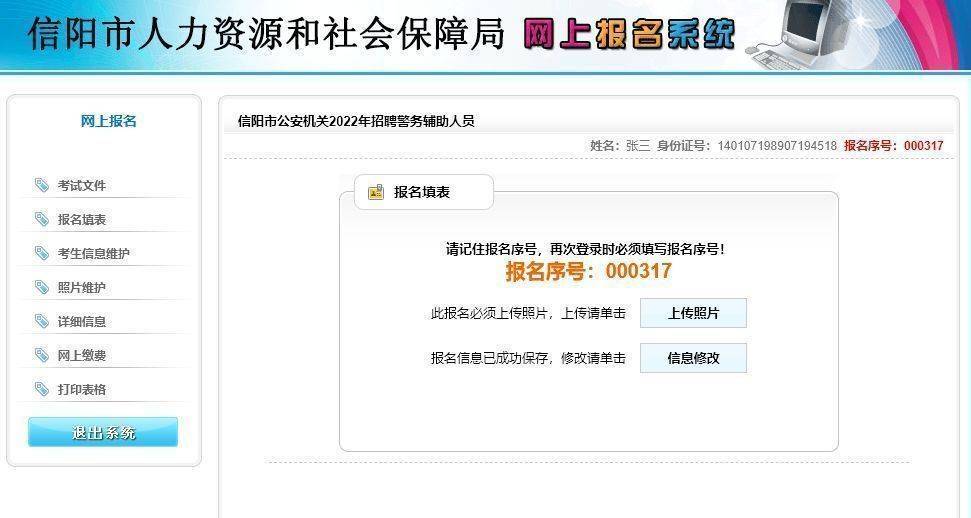Log out using the 退出系统 button

click(103, 432)
